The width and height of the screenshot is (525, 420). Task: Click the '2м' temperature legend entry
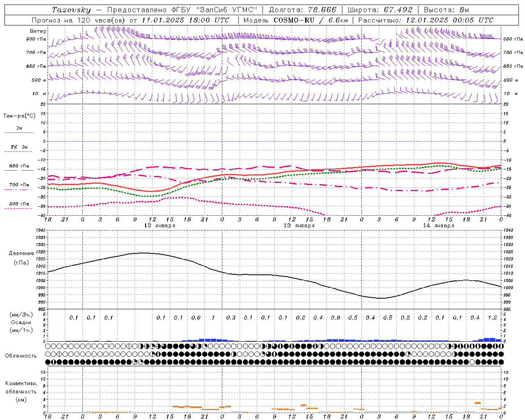point(19,128)
